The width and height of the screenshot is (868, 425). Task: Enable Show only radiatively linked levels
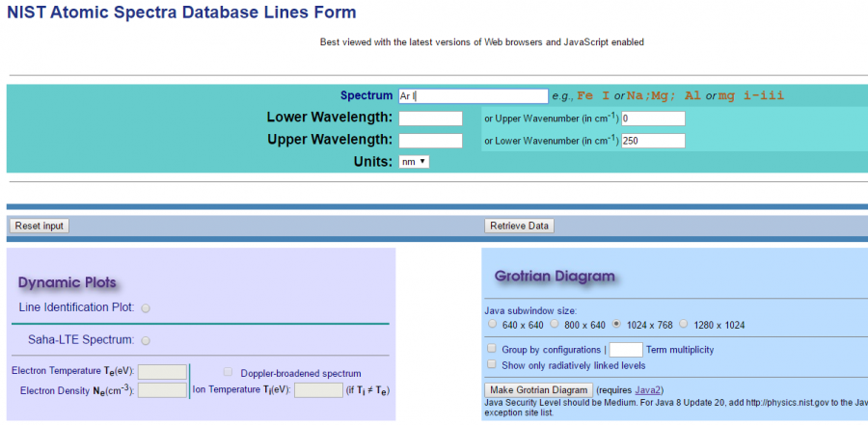(x=491, y=364)
